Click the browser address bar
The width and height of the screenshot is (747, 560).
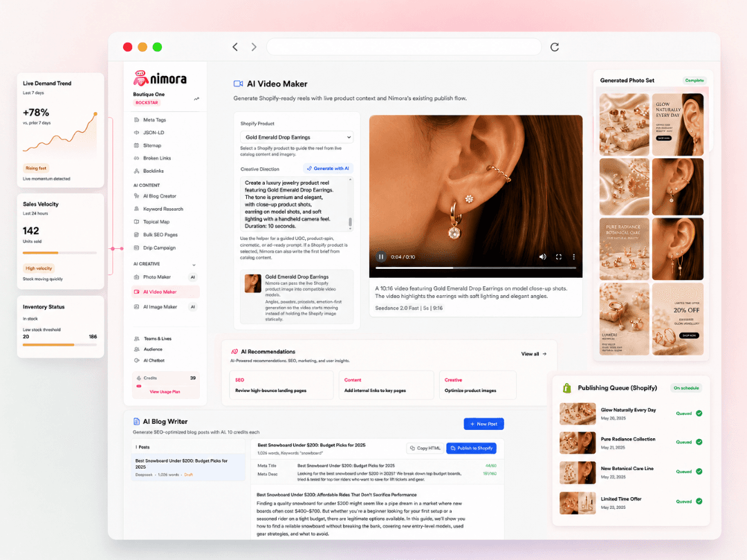[403, 47]
